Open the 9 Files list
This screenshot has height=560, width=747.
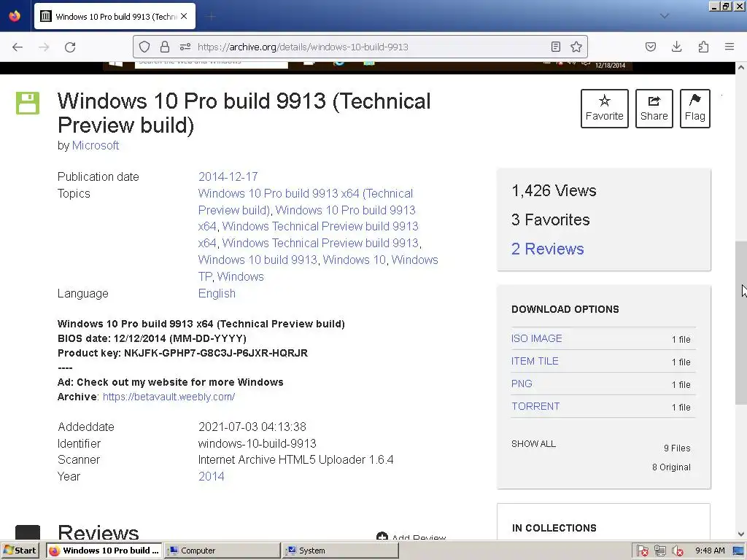677,448
